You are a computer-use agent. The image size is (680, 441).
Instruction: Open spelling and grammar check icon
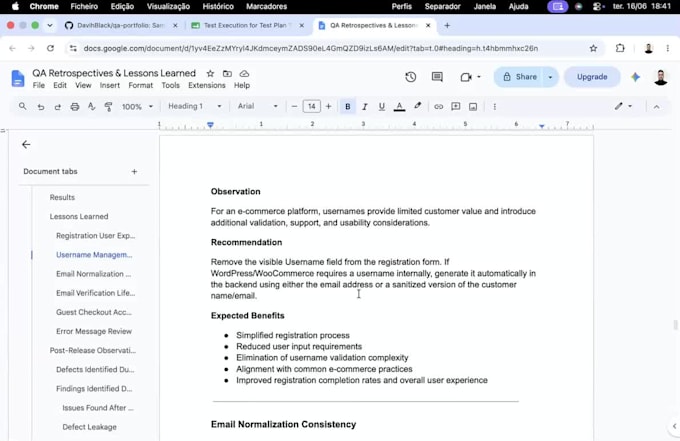pyautogui.click(x=92, y=107)
